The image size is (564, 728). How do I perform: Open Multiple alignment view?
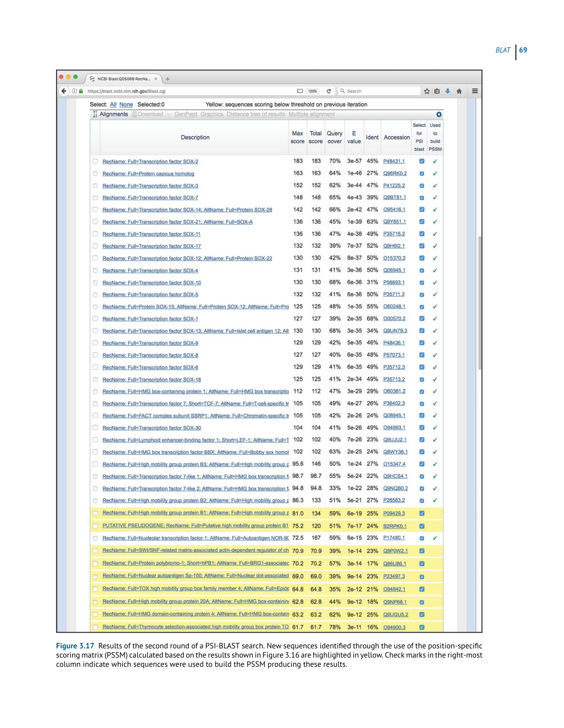click(x=312, y=114)
